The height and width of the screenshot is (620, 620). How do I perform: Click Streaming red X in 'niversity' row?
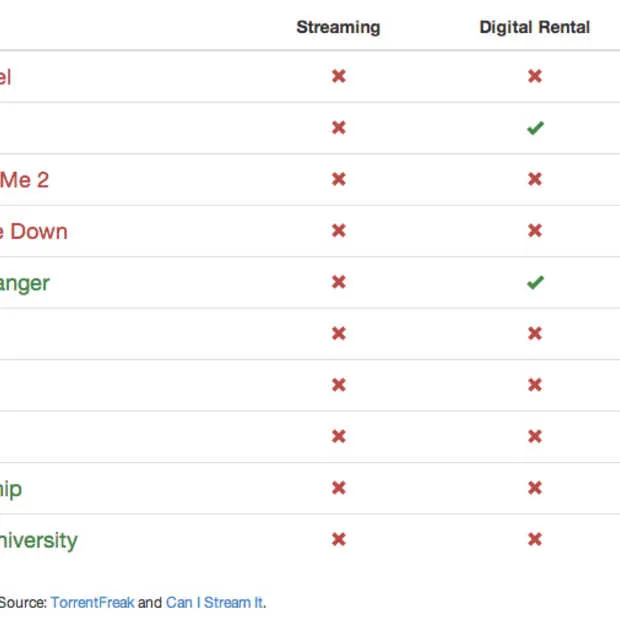[x=339, y=539]
